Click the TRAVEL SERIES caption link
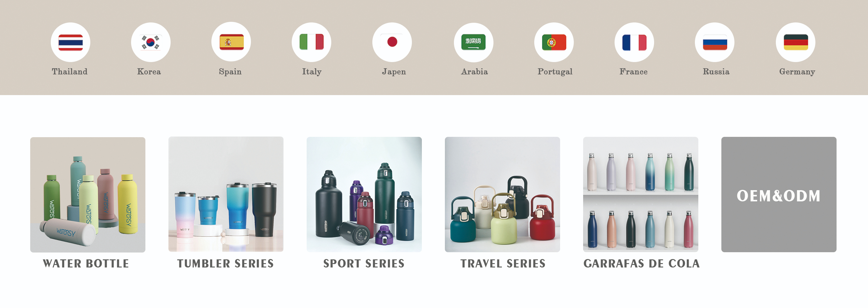 503,263
